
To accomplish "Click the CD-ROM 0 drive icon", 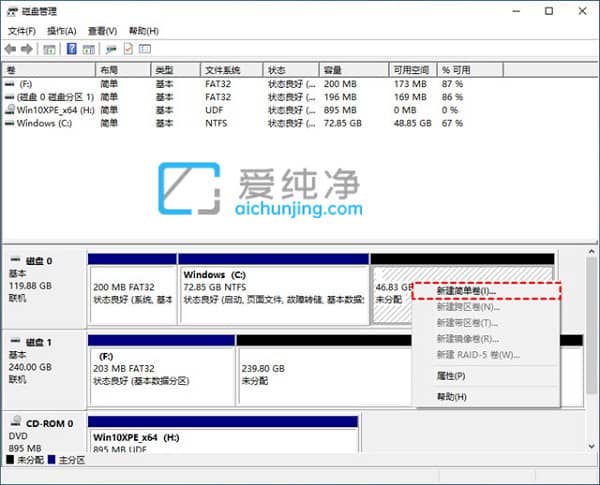I will (16, 421).
